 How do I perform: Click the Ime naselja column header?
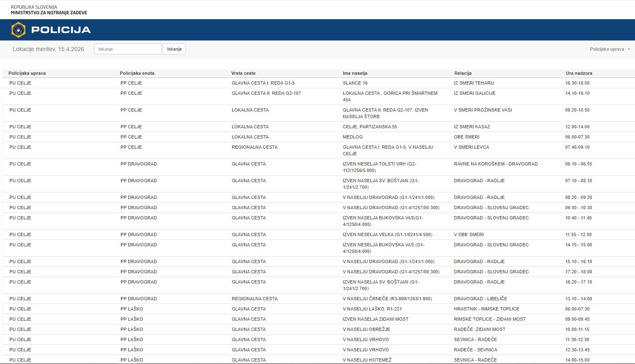pyautogui.click(x=355, y=73)
